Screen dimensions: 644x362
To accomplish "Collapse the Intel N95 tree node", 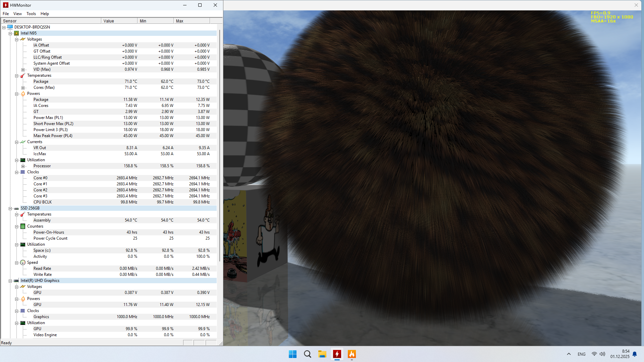I will (x=10, y=34).
